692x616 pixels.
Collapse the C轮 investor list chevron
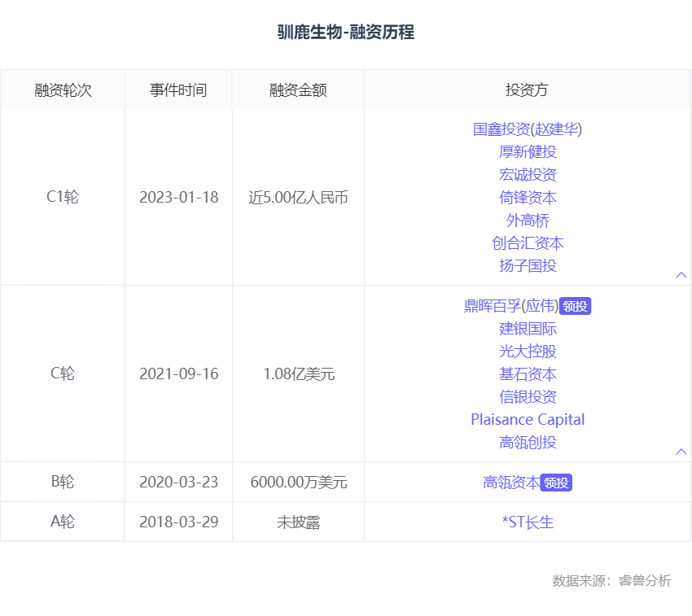(681, 452)
